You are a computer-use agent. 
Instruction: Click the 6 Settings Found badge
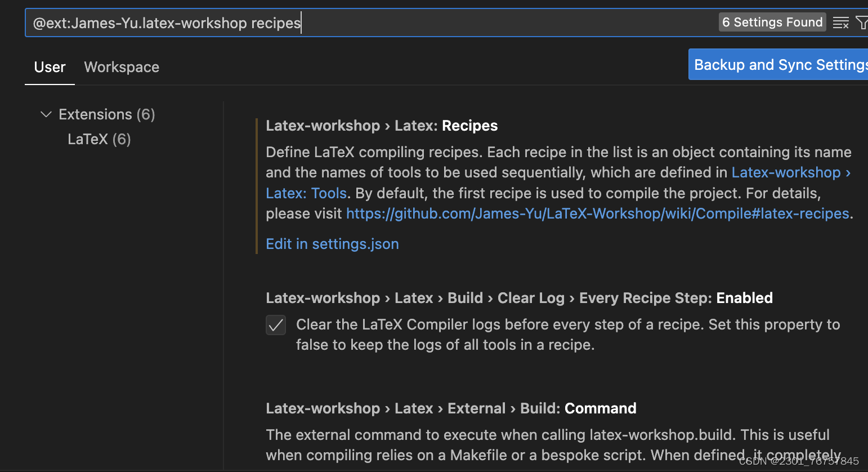click(x=772, y=22)
